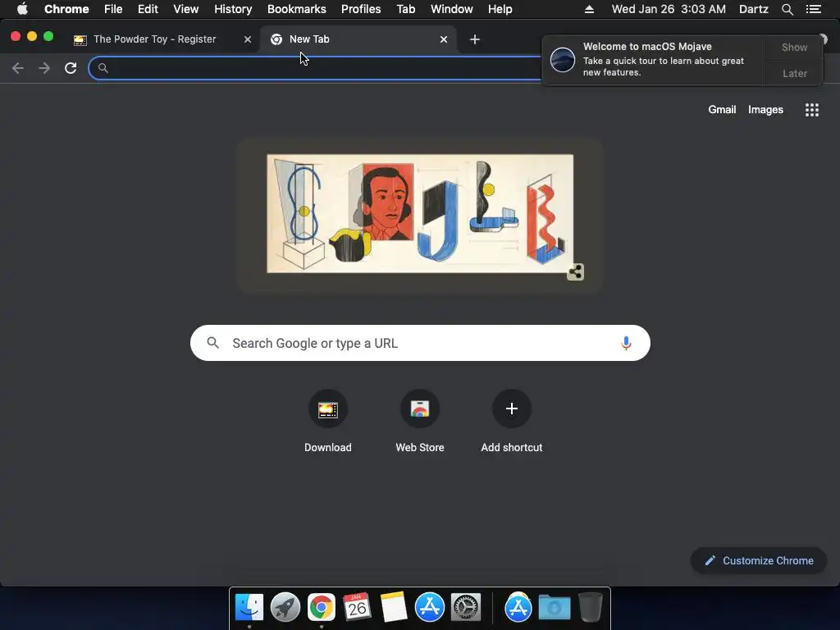Click the date and time in menu bar
Viewport: 840px width, 630px height.
669,9
